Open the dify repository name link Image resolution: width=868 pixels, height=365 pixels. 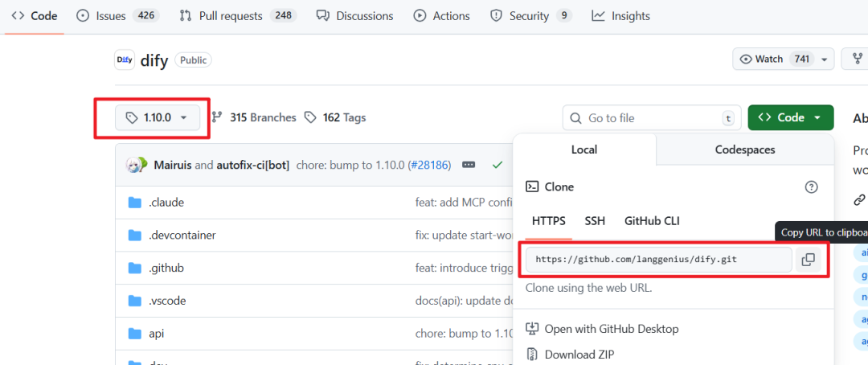(154, 59)
